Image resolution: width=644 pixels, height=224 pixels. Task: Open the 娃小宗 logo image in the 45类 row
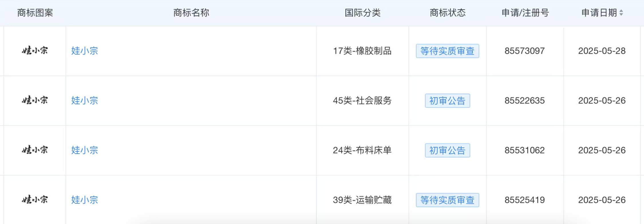35,100
